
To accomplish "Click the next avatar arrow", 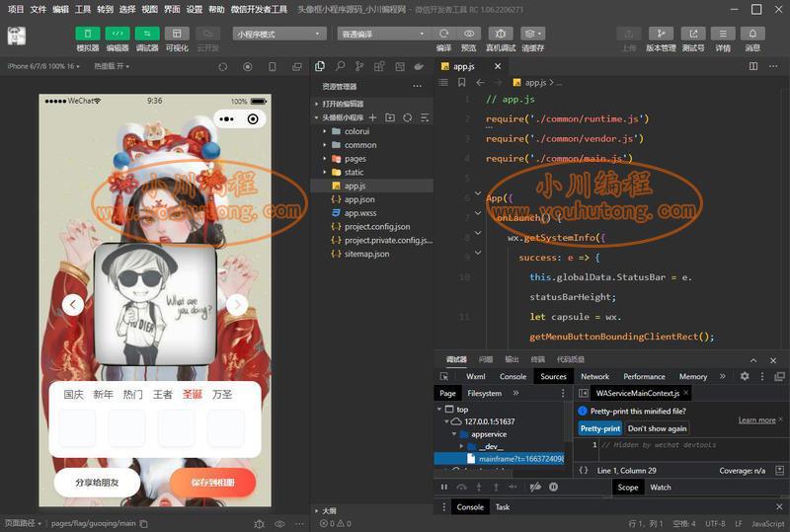I will [x=237, y=304].
